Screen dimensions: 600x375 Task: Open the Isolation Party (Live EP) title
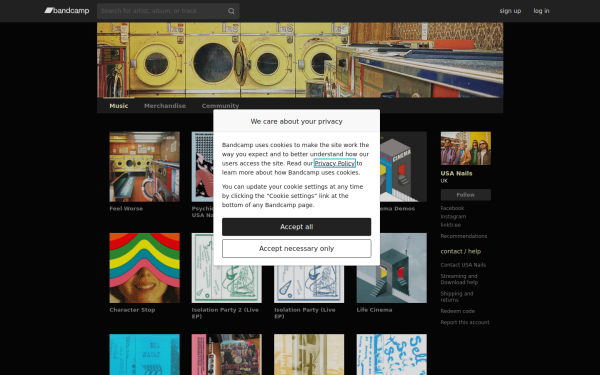(x=305, y=313)
